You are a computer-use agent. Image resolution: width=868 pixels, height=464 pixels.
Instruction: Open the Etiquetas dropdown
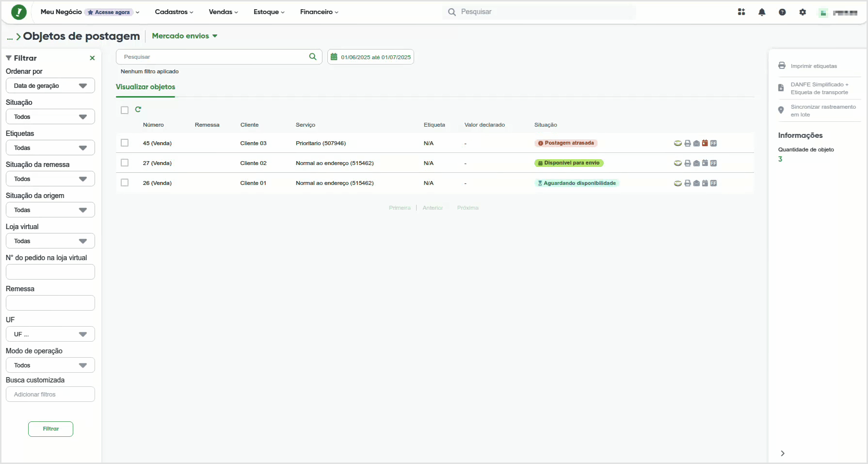[x=50, y=148]
